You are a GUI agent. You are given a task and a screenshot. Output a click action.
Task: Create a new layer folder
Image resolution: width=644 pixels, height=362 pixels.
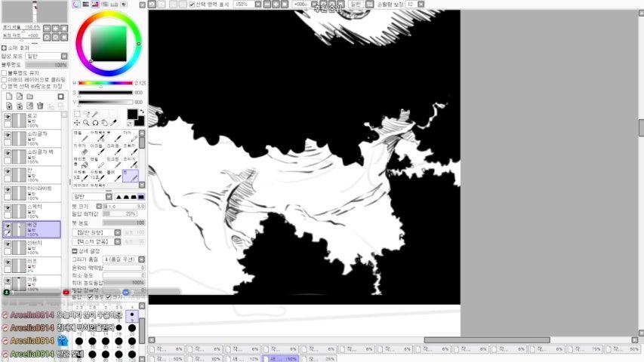29,97
